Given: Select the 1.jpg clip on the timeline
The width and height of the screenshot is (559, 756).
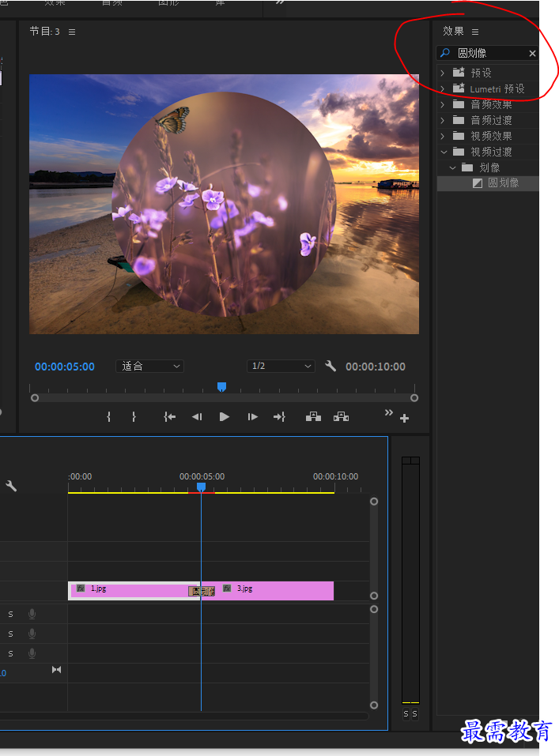Looking at the screenshot, I should (x=130, y=591).
